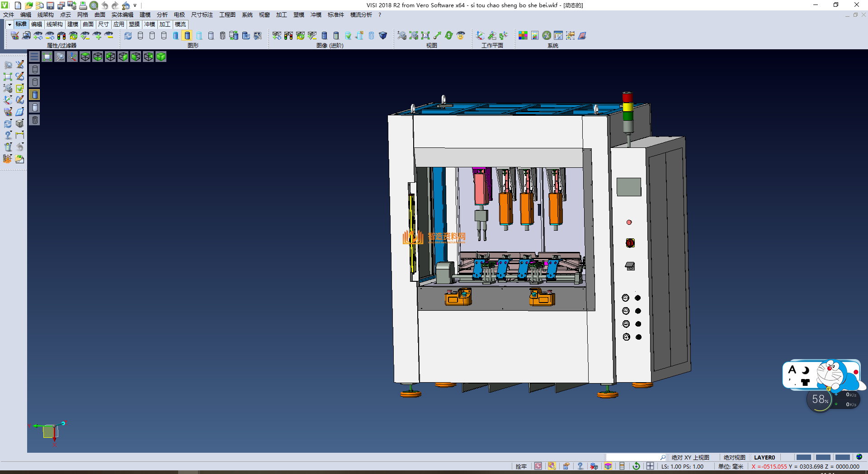Click the 拴牢 button in the status bar
Viewport: 868px width, 474px height.
521,466
